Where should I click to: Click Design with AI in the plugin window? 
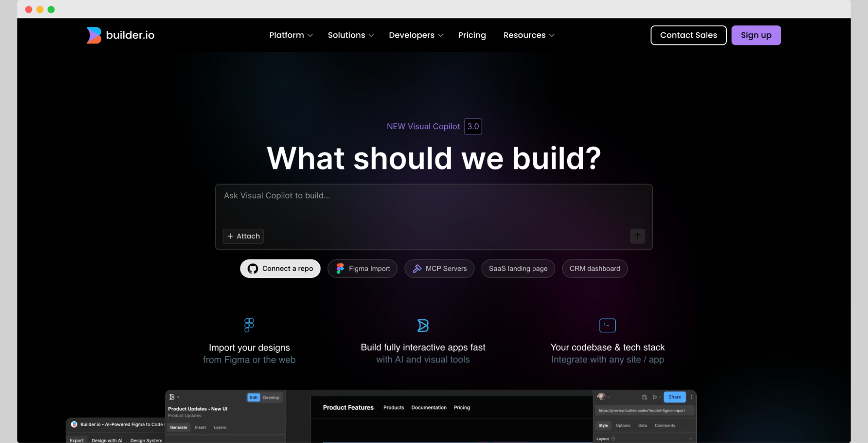(107, 440)
